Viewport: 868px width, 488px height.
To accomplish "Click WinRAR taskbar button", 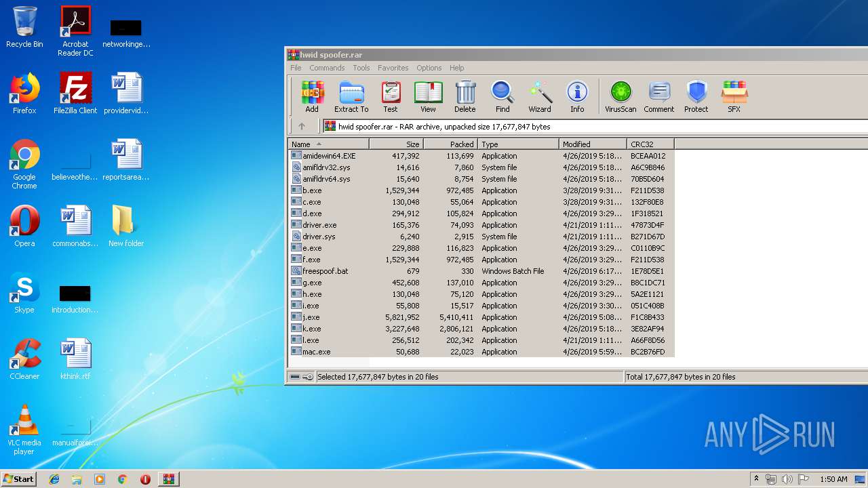I will pos(168,479).
